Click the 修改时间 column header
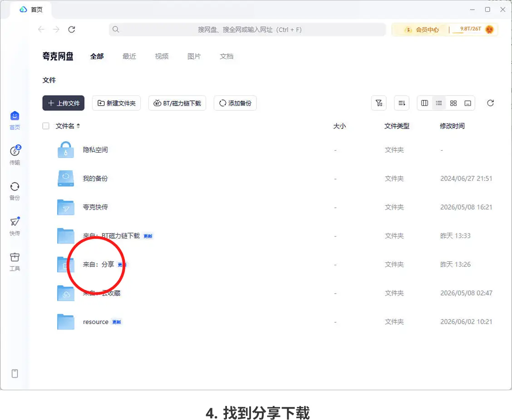This screenshot has height=420, width=512. (x=452, y=126)
